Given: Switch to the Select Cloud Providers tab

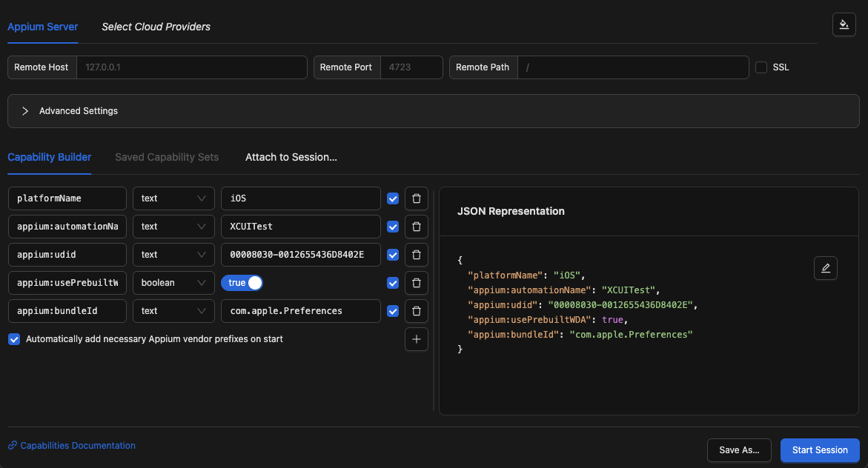Looking at the screenshot, I should (x=156, y=27).
